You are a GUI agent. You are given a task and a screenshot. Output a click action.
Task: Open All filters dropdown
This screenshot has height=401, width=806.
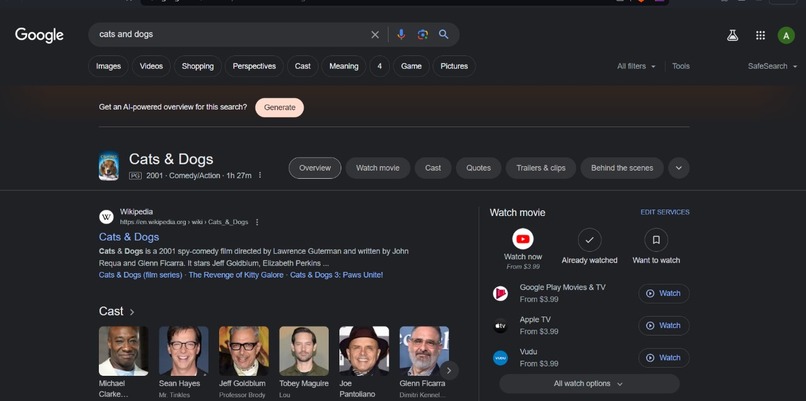click(x=636, y=66)
